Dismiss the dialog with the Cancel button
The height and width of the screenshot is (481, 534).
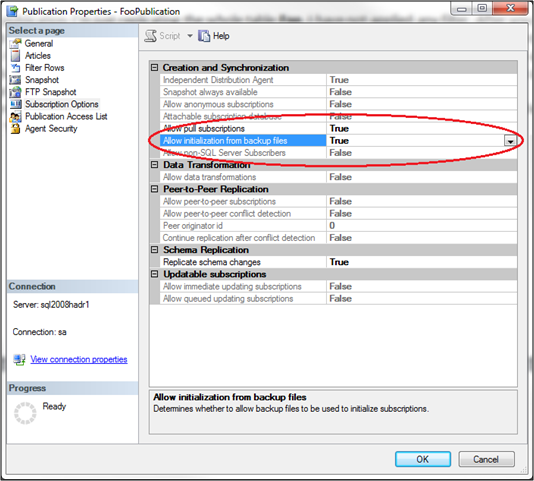click(x=486, y=459)
